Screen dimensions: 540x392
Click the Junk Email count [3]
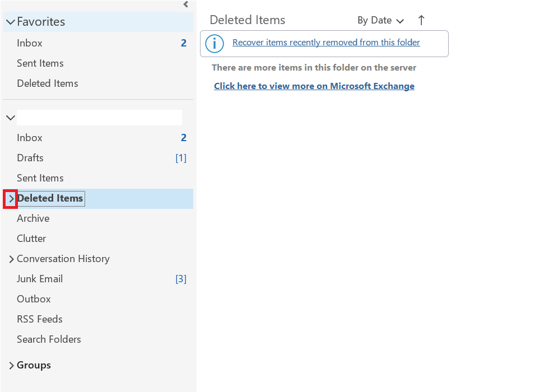181,279
